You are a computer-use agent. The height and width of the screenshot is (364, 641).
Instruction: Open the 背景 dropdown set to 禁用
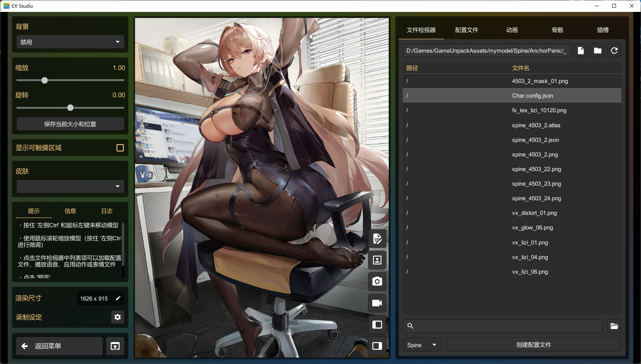70,42
